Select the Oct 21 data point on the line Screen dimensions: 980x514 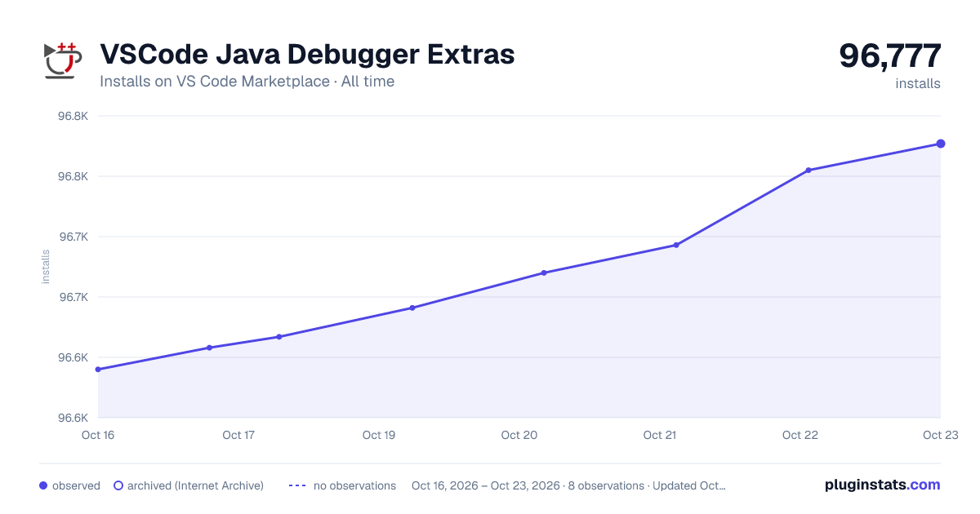coord(676,245)
